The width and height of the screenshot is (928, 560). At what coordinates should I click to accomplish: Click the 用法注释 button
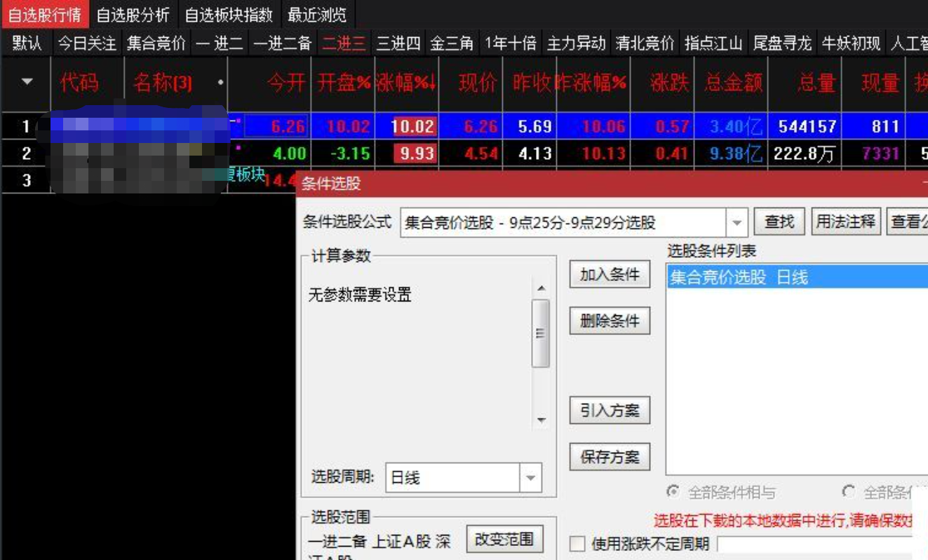(x=845, y=222)
